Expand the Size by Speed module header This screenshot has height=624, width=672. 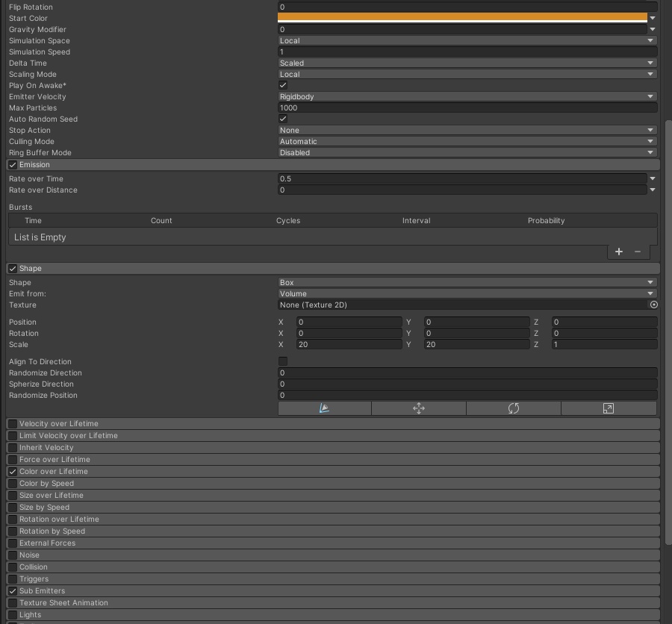pos(333,508)
